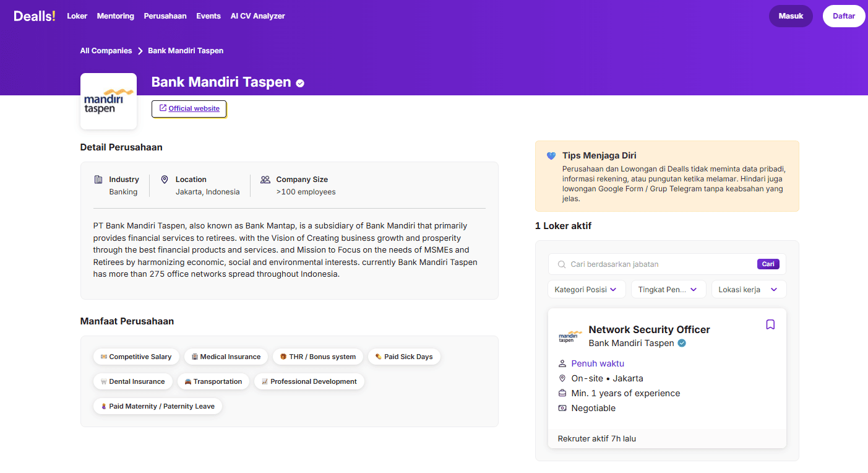The image size is (868, 473).
Task: Click the Daftar sign-up button
Action: pos(844,16)
